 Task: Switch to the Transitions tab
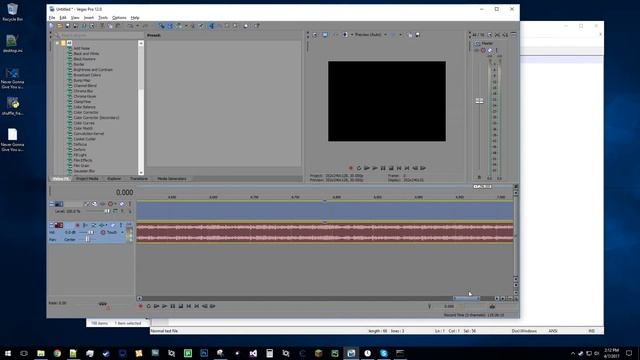[139, 179]
